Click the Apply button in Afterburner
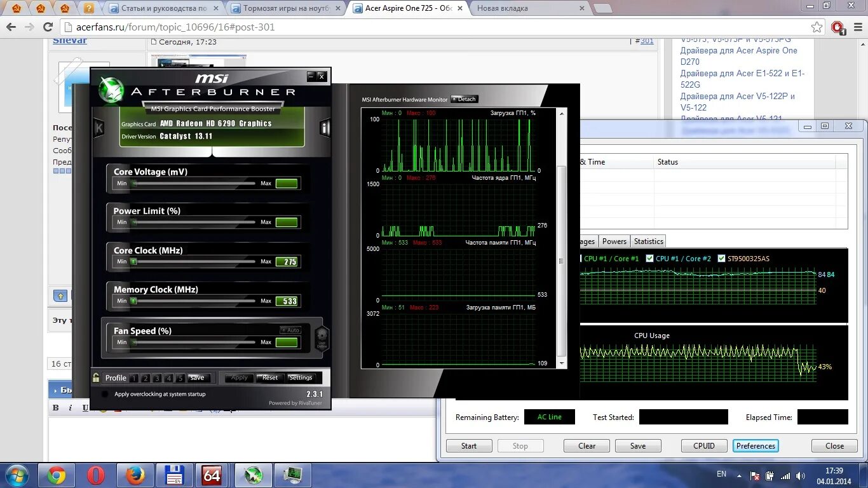This screenshot has width=868, height=488. (x=240, y=377)
